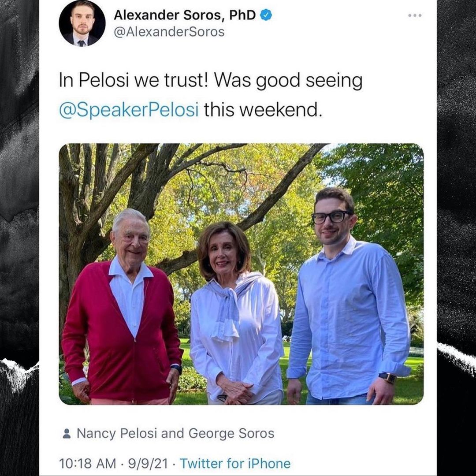The width and height of the screenshot is (476, 476).
Task: Click the man in the red cardigan
Action: click(x=122, y=307)
